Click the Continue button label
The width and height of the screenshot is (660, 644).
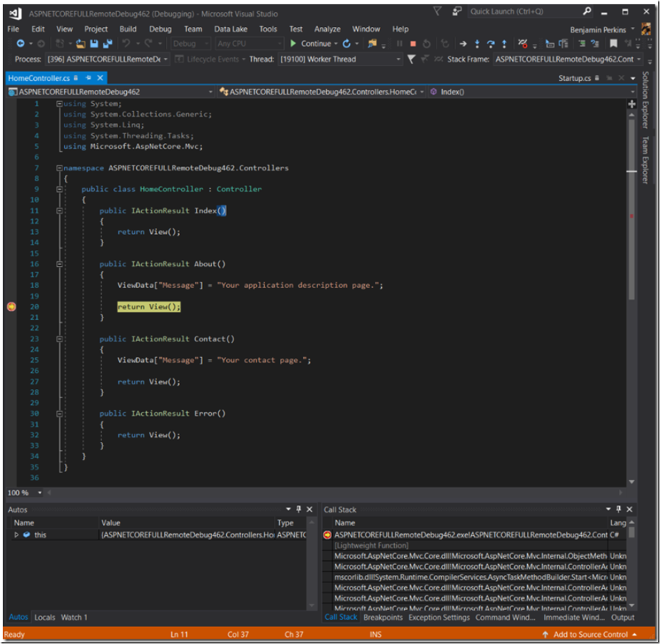coord(316,43)
